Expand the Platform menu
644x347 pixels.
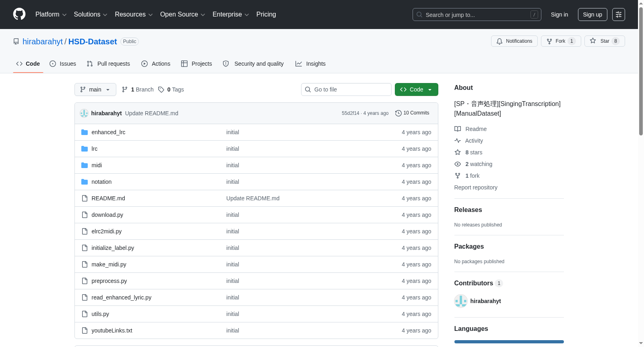(51, 15)
